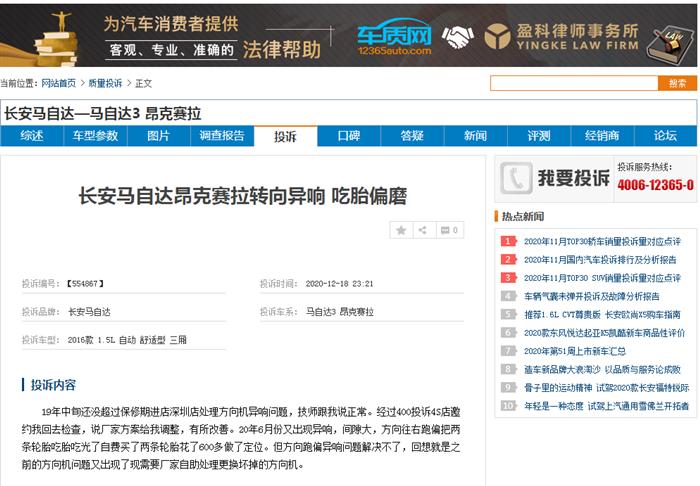700x486 pixels.
Task: Click the 法律帮助 banner text
Action: pos(282,50)
